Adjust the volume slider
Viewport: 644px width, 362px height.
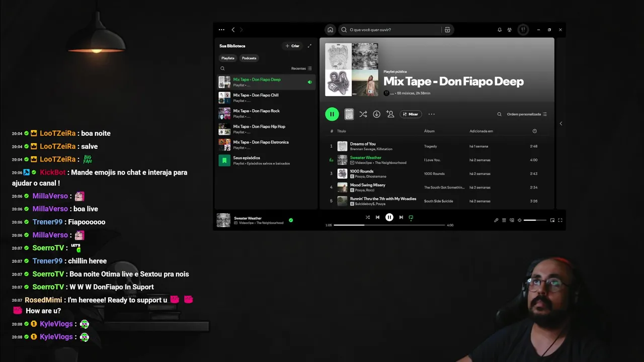[x=535, y=220]
